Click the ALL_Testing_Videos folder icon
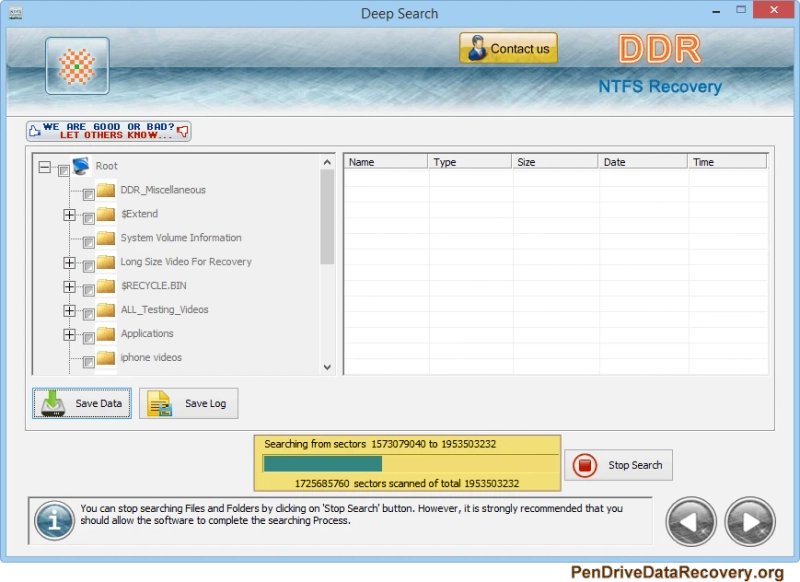 (x=106, y=310)
